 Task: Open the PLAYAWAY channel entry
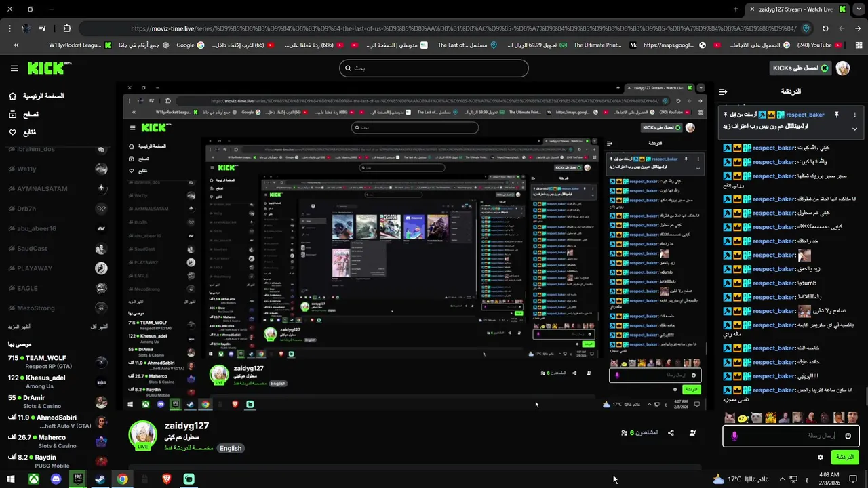(57, 268)
